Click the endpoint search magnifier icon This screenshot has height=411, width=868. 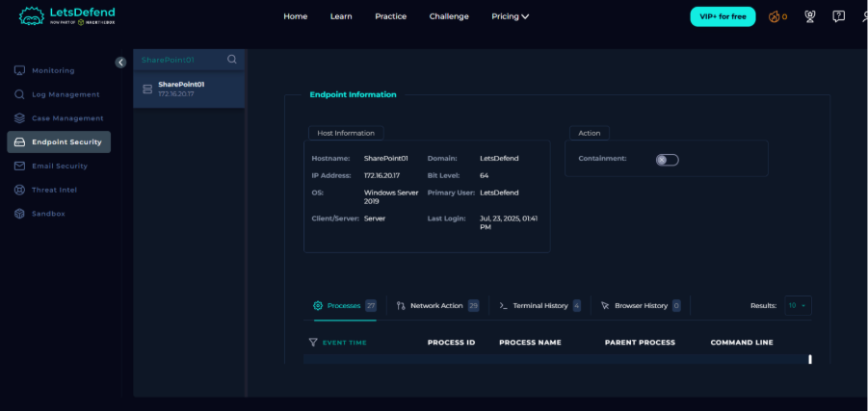click(232, 59)
